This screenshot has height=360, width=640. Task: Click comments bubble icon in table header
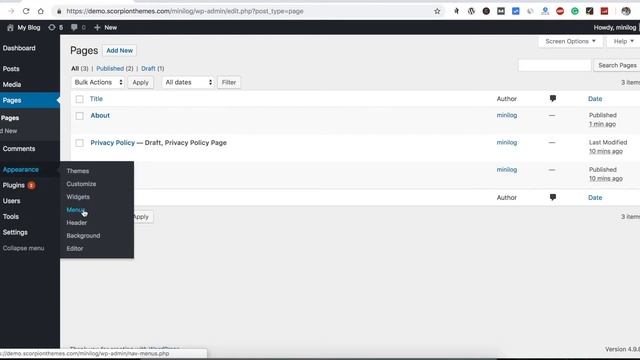[553, 98]
